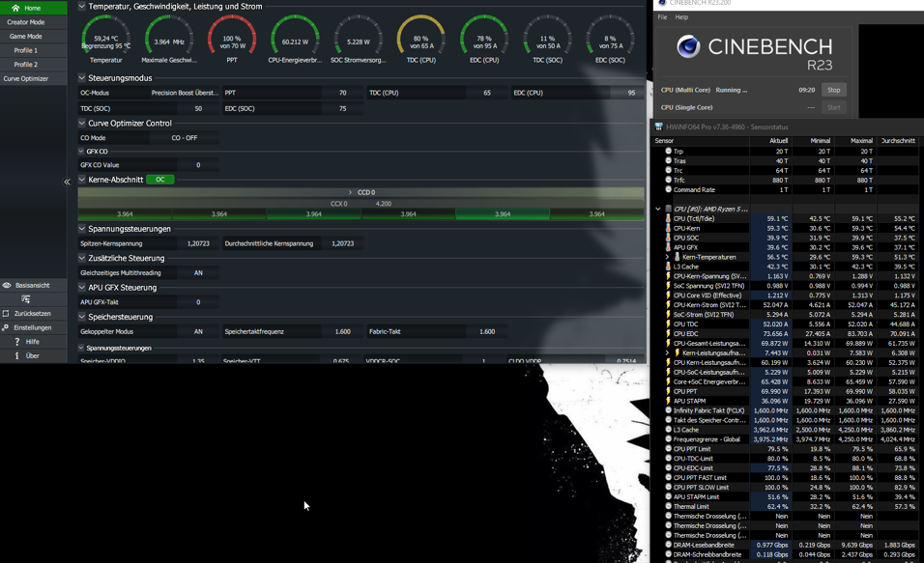Viewport: 924px width, 563px height.
Task: Click lightning icon of CPU PPT row
Action: pos(668,391)
